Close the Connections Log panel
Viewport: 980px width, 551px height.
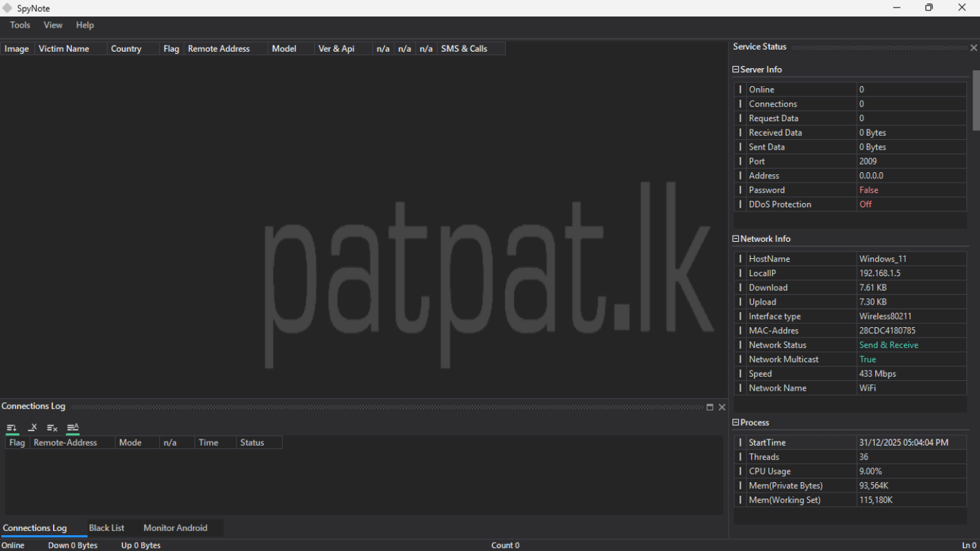tap(722, 407)
